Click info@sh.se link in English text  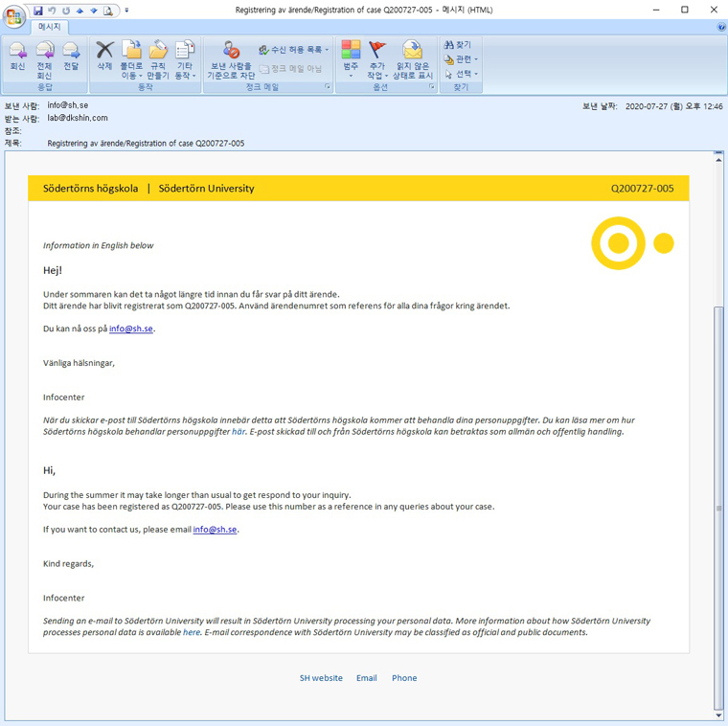coord(215,530)
